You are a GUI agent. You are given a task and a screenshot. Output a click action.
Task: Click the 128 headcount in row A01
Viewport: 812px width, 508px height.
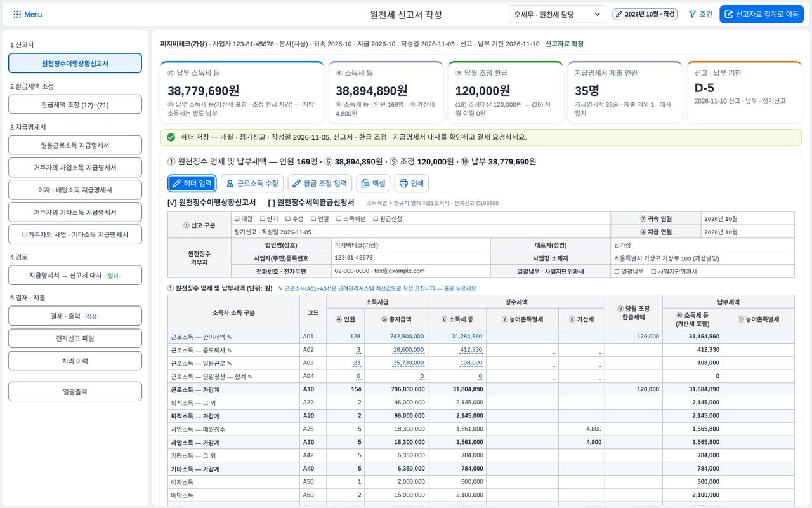(x=355, y=337)
